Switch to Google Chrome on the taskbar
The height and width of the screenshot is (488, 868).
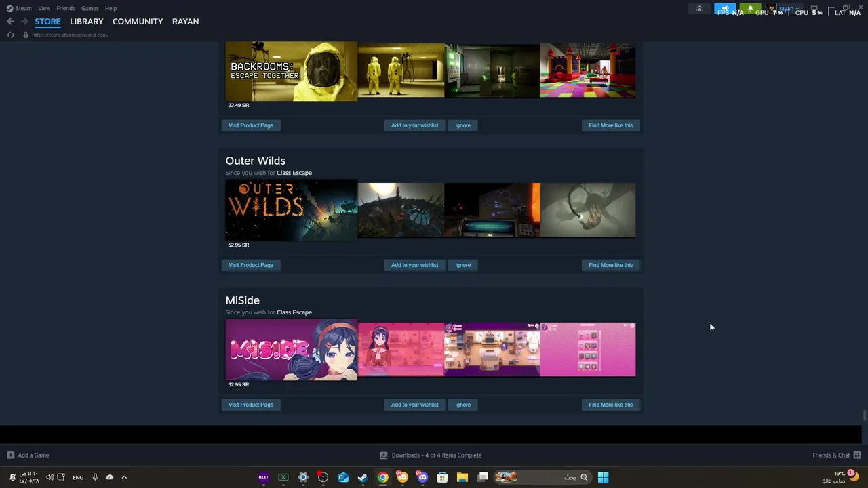[x=382, y=477]
